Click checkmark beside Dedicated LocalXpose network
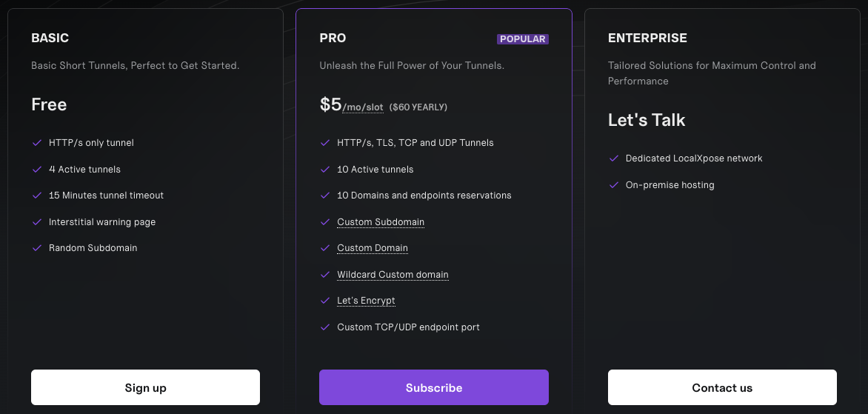 click(613, 158)
